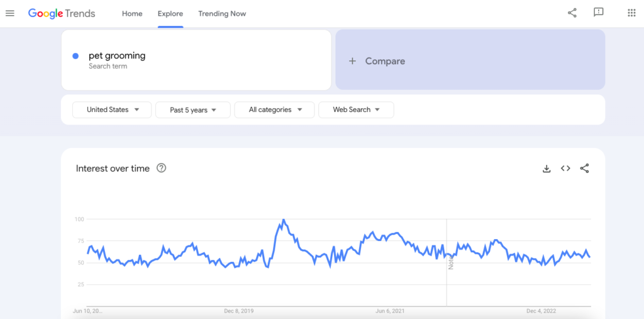
Task: Click the plus icon in Compare box
Action: point(352,61)
